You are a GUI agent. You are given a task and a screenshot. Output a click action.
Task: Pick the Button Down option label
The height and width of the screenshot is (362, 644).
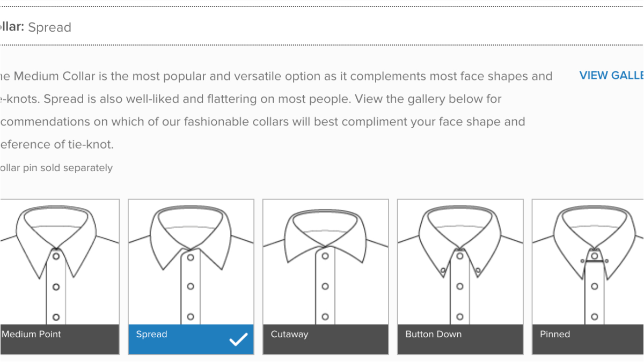pos(434,335)
